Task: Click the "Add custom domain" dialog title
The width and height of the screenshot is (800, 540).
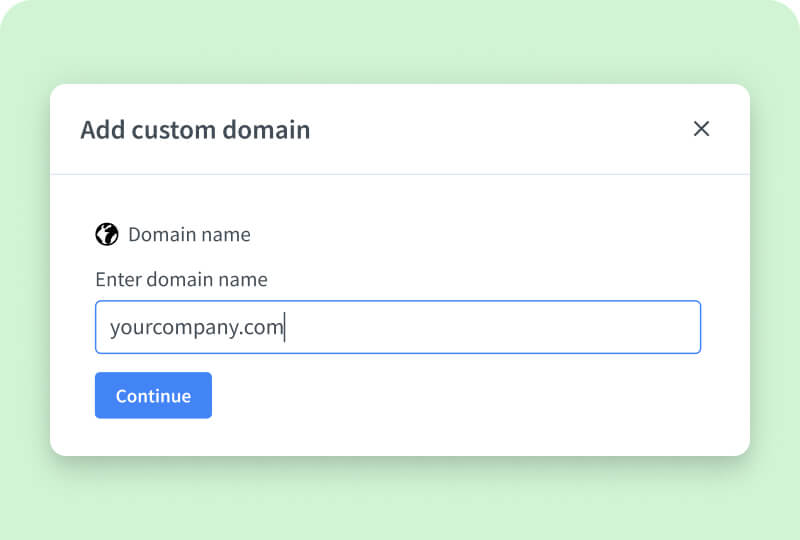Action: [195, 130]
